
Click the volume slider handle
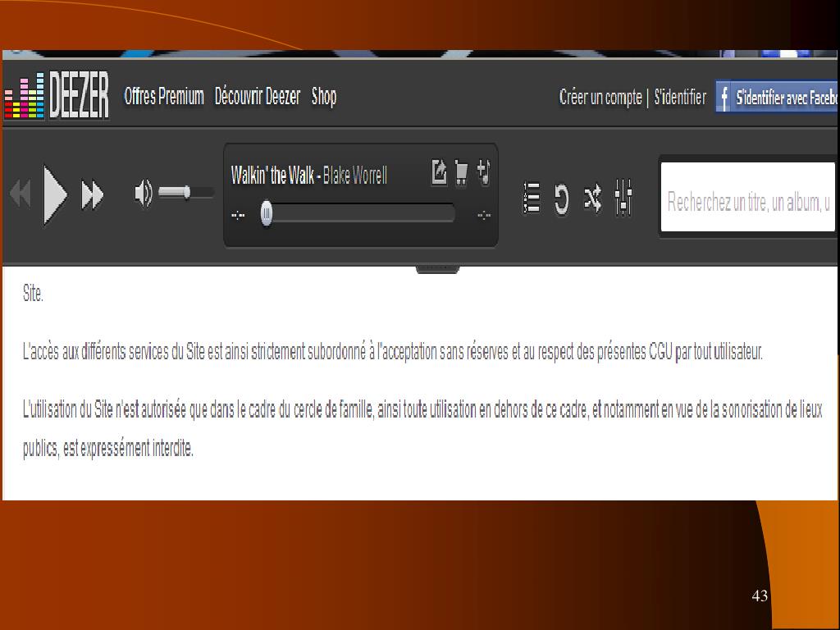(186, 192)
